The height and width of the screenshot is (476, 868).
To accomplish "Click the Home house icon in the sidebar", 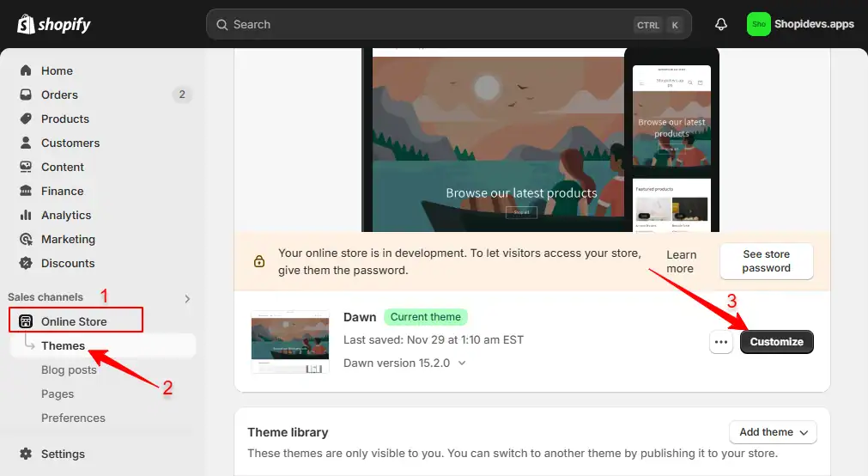I will point(26,70).
